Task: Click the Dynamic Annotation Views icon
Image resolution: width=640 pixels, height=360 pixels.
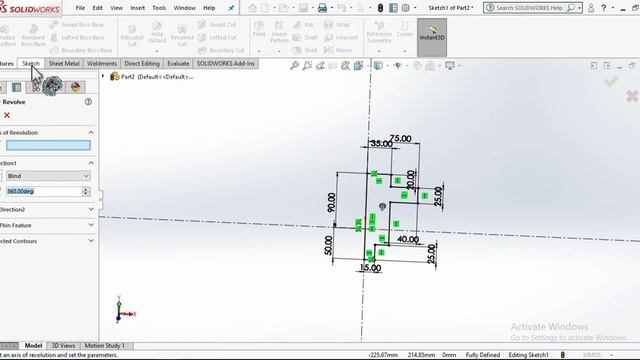Action: (346, 65)
